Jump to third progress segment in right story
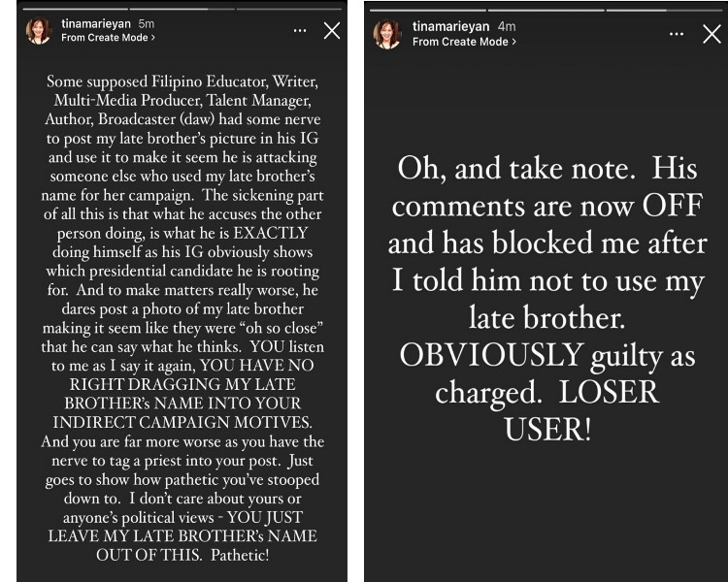 [664, 10]
